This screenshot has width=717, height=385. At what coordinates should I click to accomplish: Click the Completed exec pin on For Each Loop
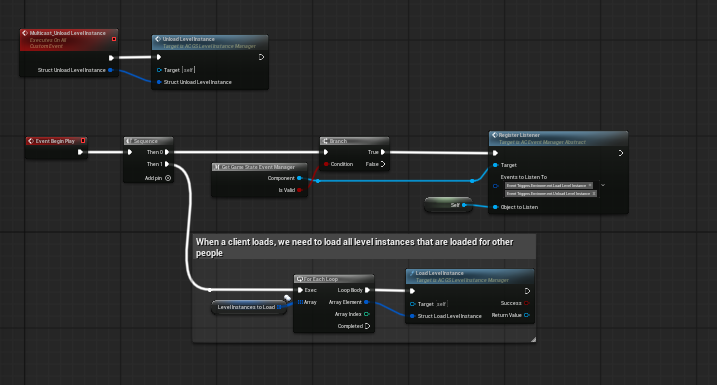pyautogui.click(x=367, y=326)
